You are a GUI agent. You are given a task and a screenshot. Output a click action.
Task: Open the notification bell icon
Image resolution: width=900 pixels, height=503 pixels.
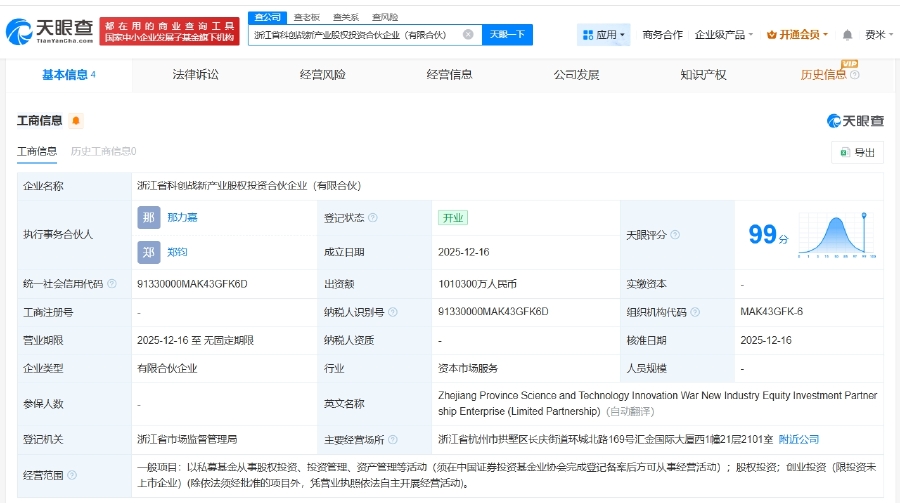848,35
